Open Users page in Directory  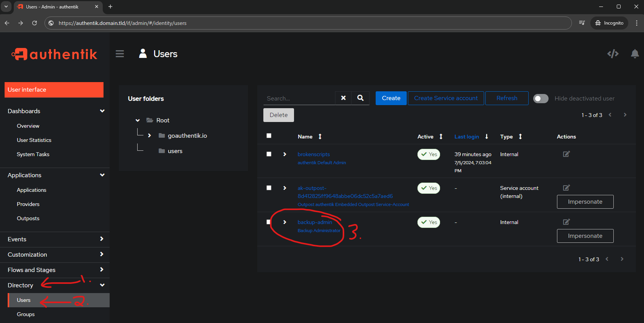coord(59,300)
